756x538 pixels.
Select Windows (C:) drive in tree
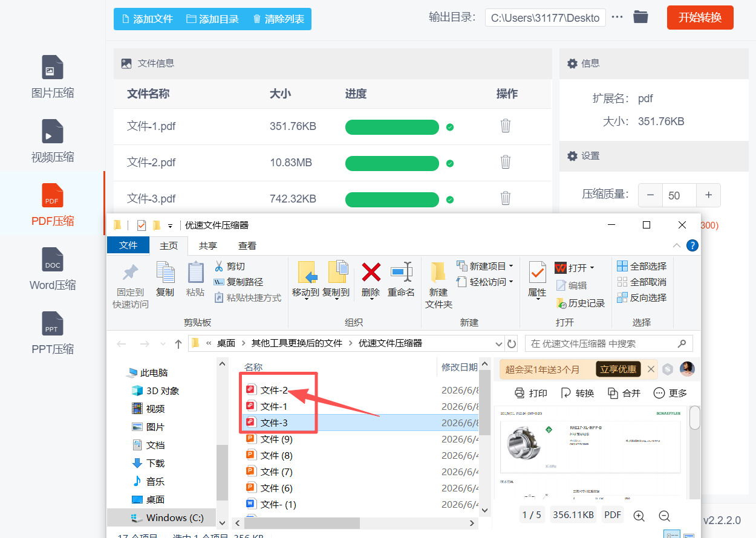click(x=167, y=518)
